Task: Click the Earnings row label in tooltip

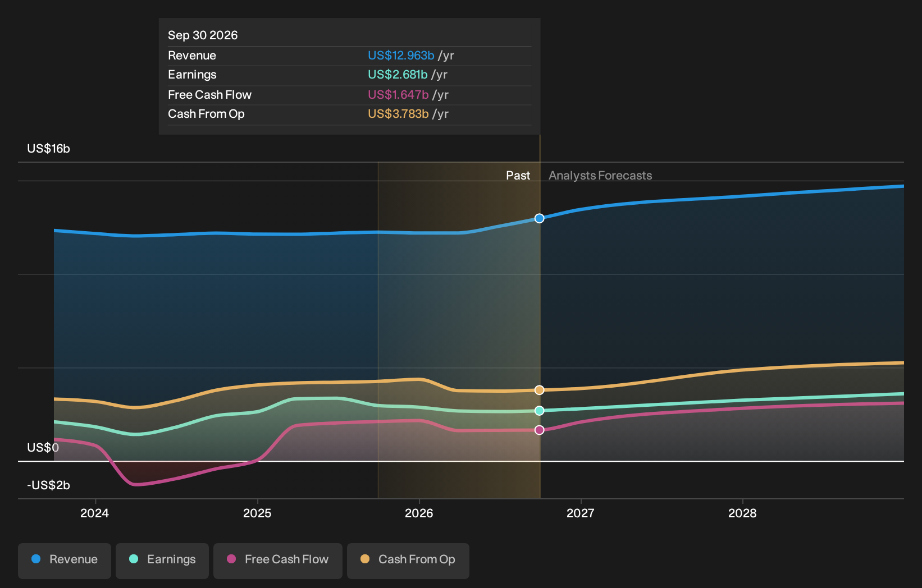Action: point(192,75)
